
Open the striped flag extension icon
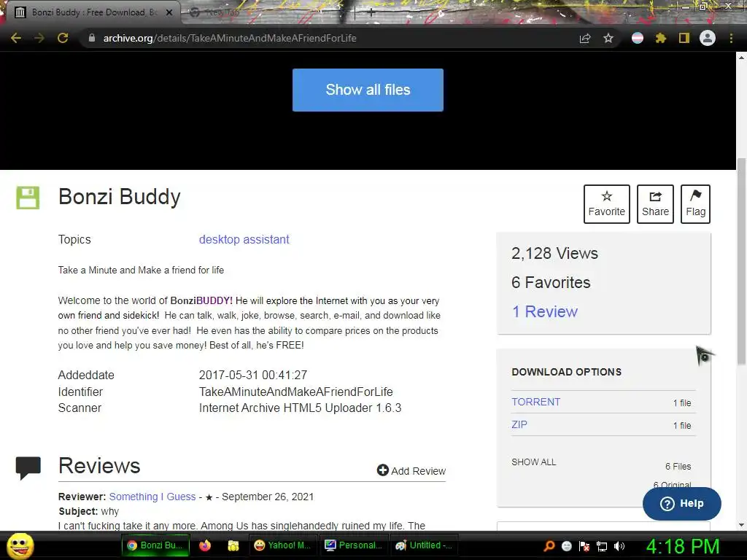point(638,38)
